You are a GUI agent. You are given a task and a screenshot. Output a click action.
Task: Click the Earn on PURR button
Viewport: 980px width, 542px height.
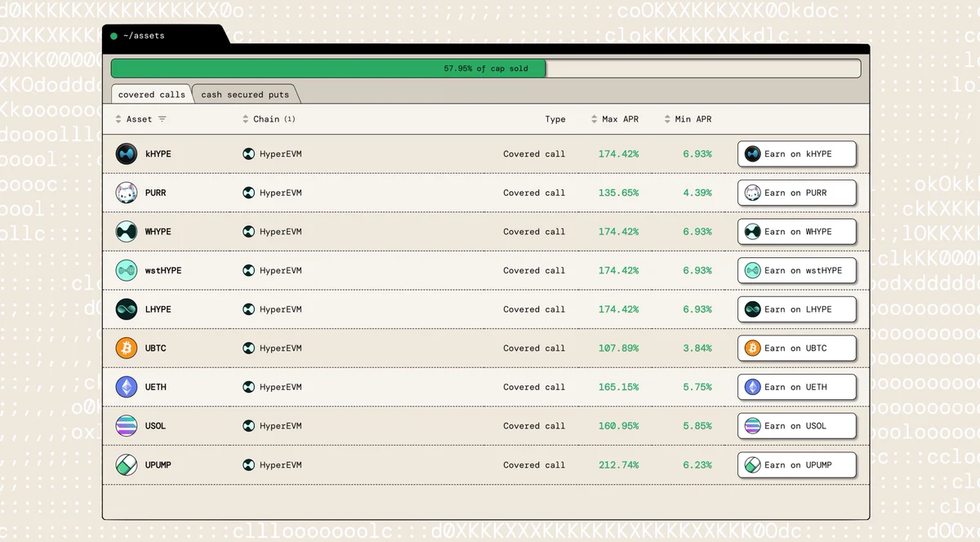(x=796, y=193)
